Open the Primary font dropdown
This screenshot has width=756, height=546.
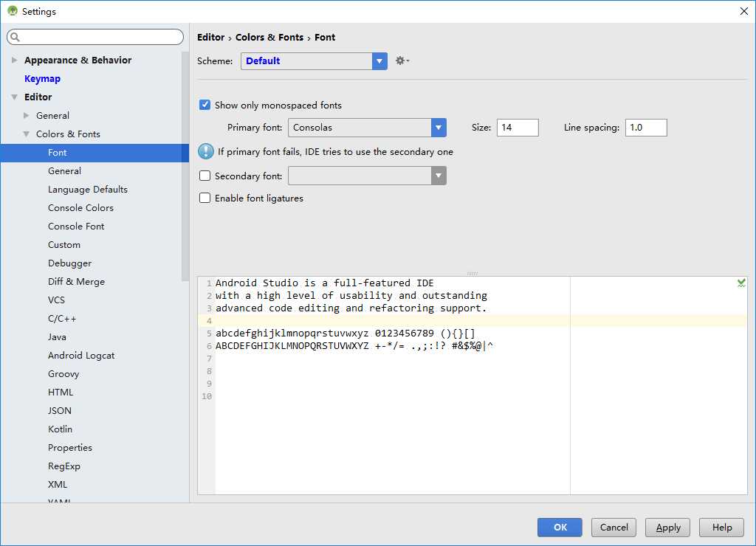click(x=439, y=128)
